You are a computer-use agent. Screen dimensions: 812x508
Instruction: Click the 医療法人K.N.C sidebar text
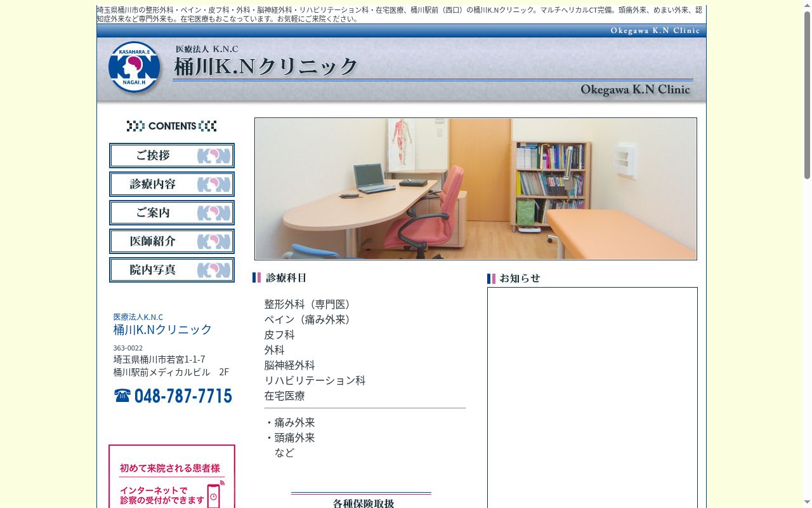click(x=138, y=317)
